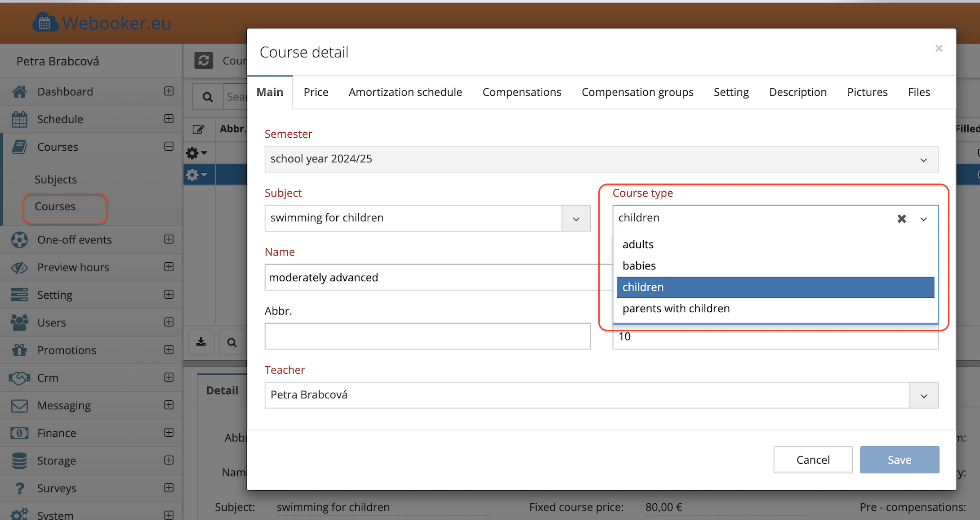The image size is (980, 520).
Task: Click the Webooker.eu calendar cloud logo
Action: (x=45, y=22)
